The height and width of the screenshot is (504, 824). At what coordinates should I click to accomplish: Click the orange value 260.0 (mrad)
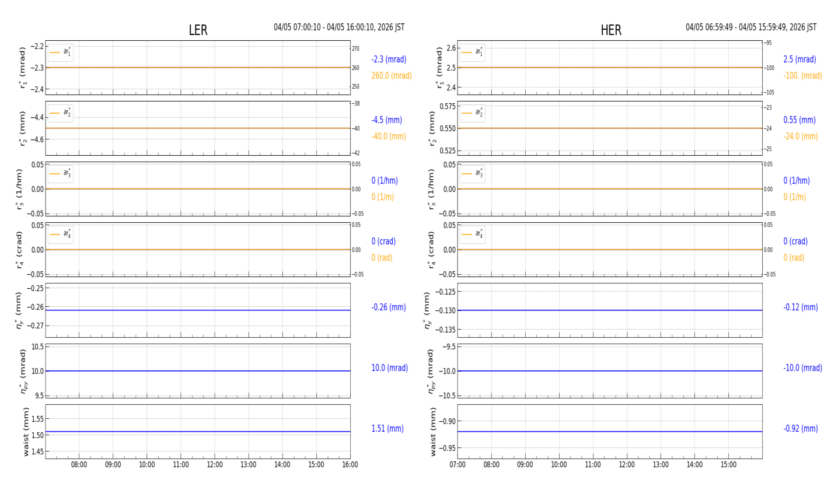[392, 76]
